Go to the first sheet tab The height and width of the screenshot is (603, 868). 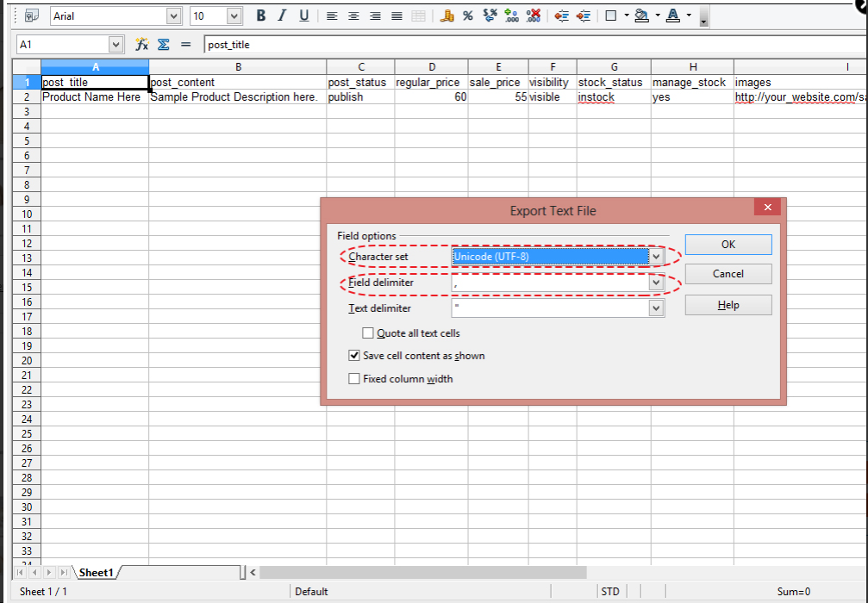(x=20, y=573)
